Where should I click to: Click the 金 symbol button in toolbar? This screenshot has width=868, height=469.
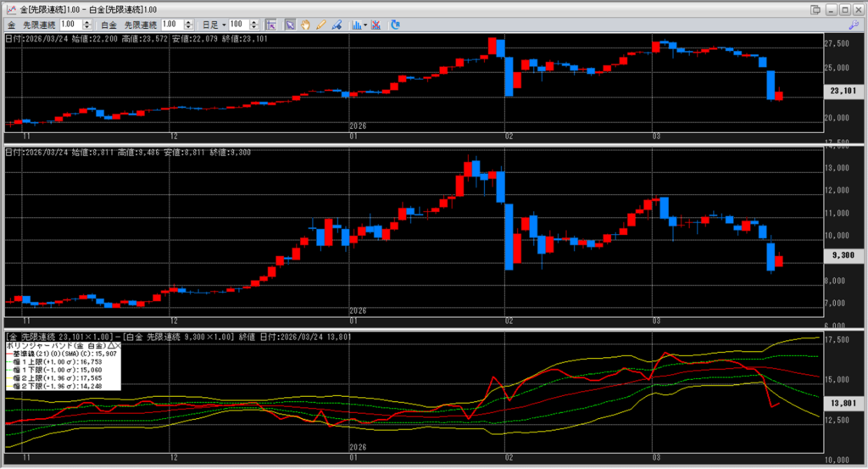tap(12, 25)
